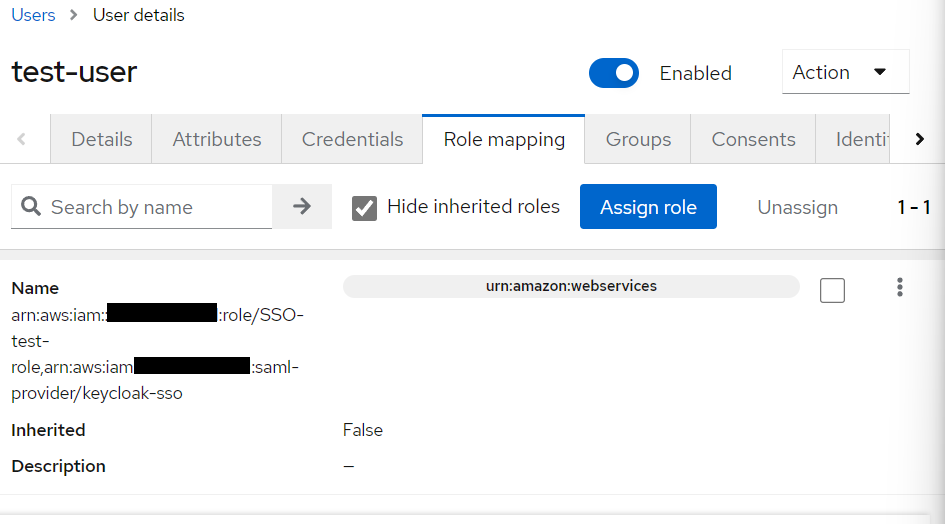Viewport: 945px width, 524px height.
Task: Open the Action dropdown
Action: (845, 72)
